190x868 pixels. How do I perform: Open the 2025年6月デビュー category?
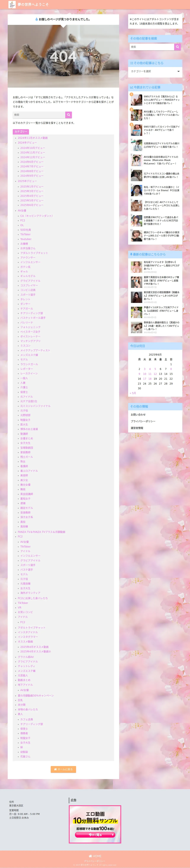pos(32,205)
